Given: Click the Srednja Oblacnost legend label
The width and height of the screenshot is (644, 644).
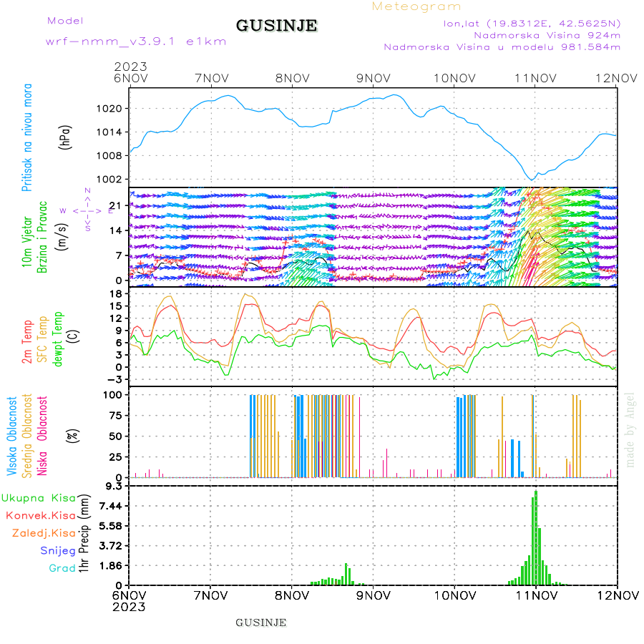Looking at the screenshot, I should [x=26, y=436].
